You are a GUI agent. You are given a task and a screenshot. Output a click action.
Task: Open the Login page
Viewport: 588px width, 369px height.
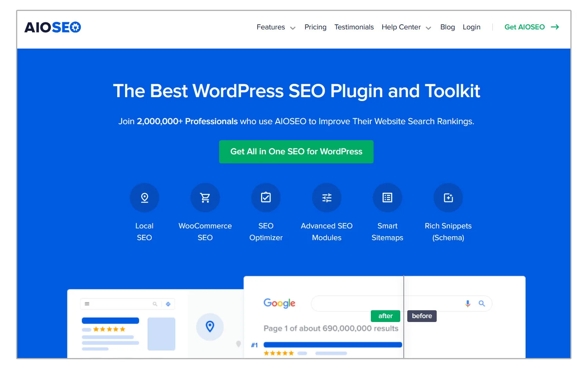click(x=472, y=27)
